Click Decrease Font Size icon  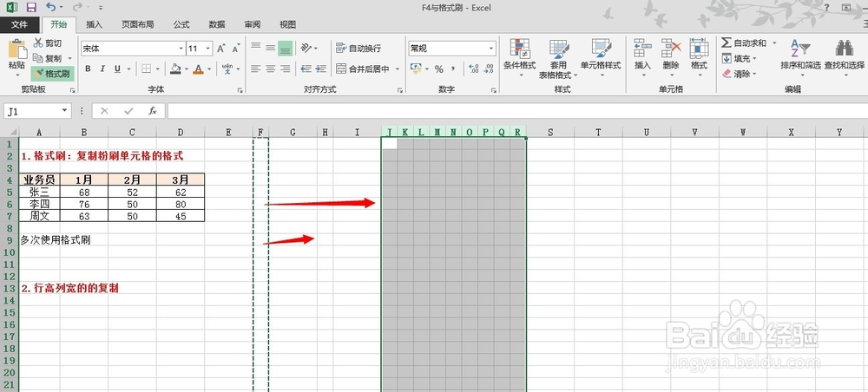(x=236, y=49)
